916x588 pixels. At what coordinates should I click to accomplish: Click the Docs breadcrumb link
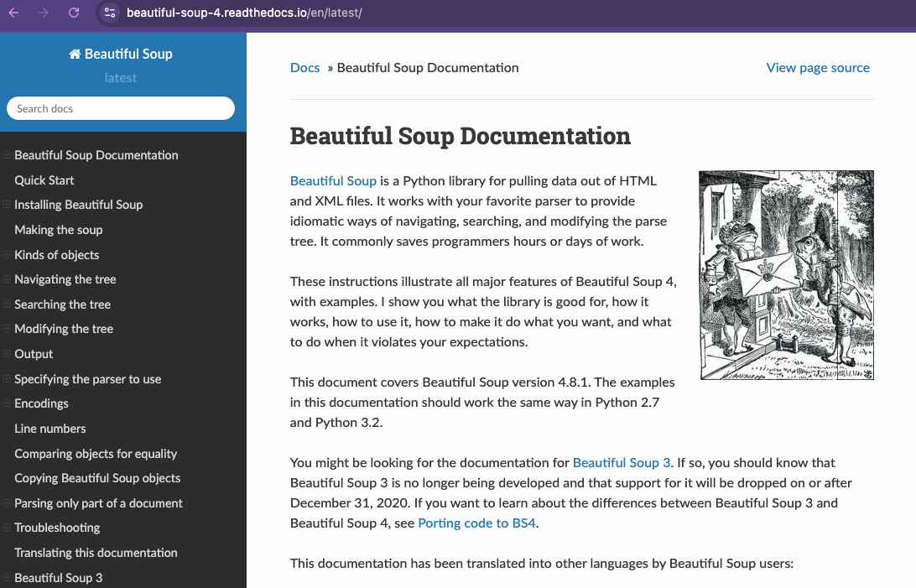tap(304, 68)
